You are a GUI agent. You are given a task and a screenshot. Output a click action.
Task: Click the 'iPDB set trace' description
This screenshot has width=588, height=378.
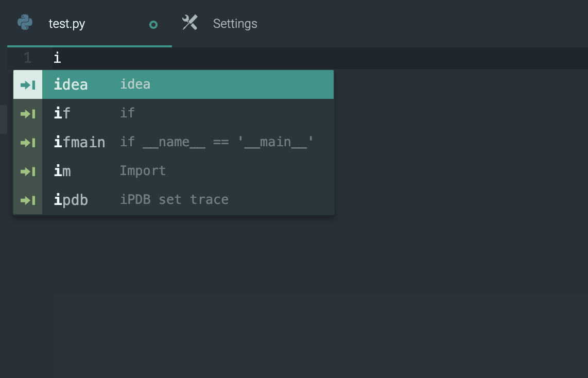click(174, 199)
